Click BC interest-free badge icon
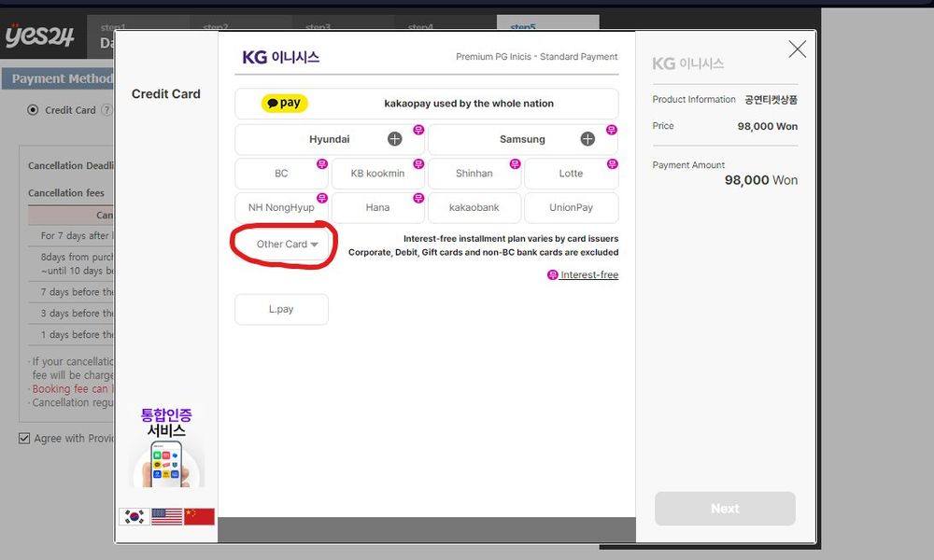The width and height of the screenshot is (934, 560). [x=322, y=163]
